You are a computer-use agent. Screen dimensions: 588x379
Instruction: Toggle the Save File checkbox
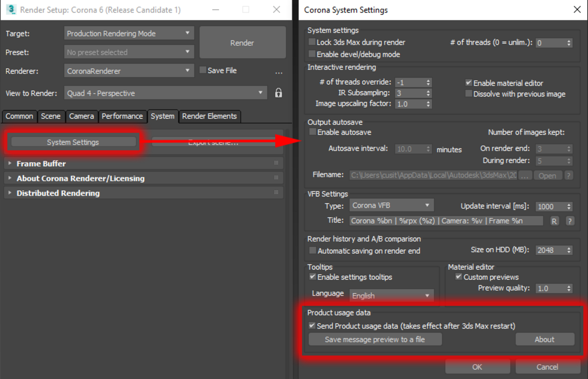pyautogui.click(x=202, y=70)
